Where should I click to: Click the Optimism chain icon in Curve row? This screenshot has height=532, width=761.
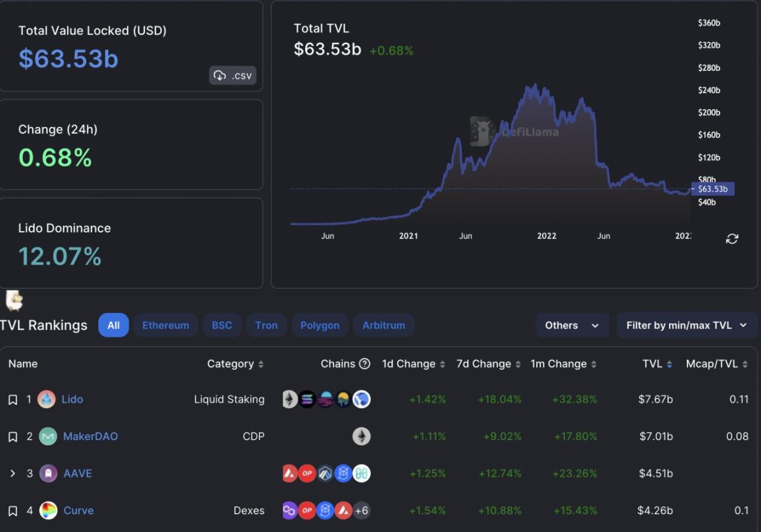(306, 510)
